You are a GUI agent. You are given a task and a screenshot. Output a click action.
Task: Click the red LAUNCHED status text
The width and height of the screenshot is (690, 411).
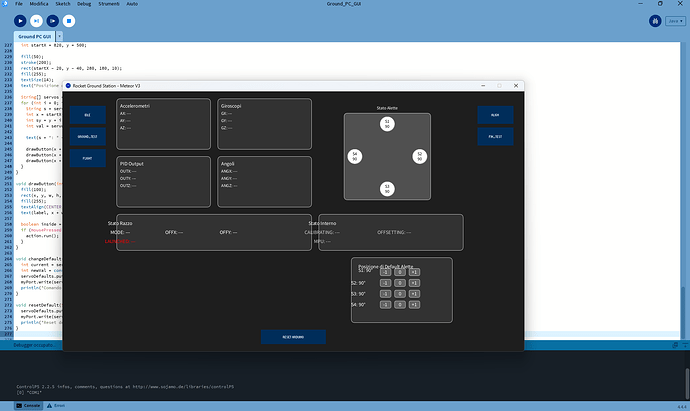pyautogui.click(x=120, y=242)
